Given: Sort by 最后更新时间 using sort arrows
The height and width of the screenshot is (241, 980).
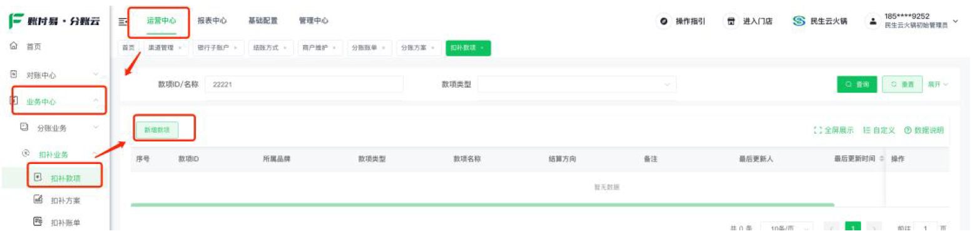Looking at the screenshot, I should 882,159.
